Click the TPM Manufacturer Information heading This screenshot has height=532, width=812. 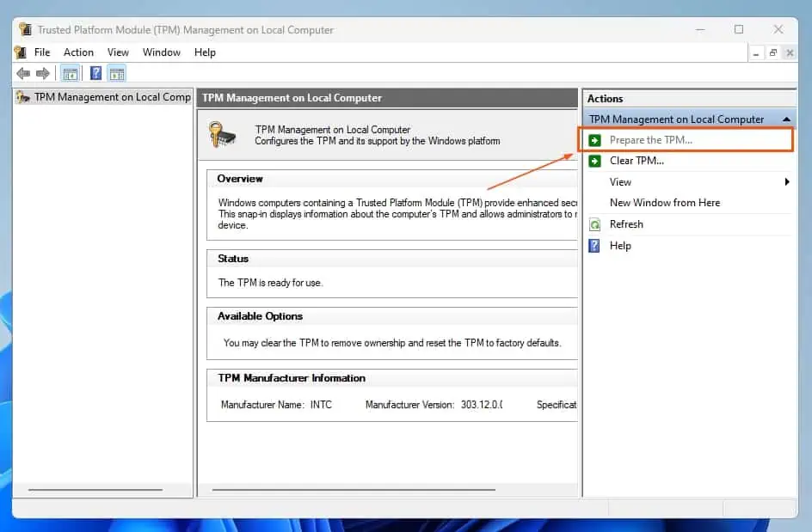pos(292,378)
